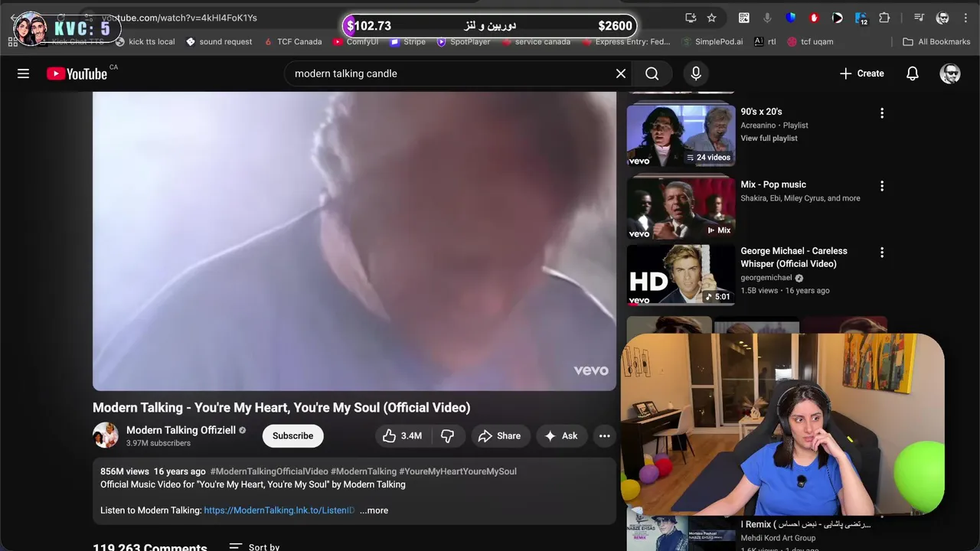The width and height of the screenshot is (980, 551).
Task: Subscribe to Modern Talking Offiziell
Action: [x=292, y=436]
